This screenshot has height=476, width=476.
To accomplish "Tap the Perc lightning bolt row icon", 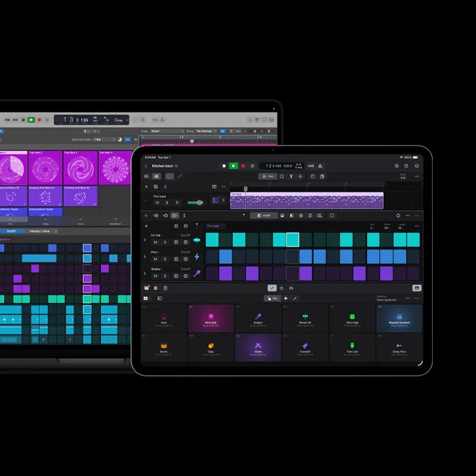I will click(197, 257).
